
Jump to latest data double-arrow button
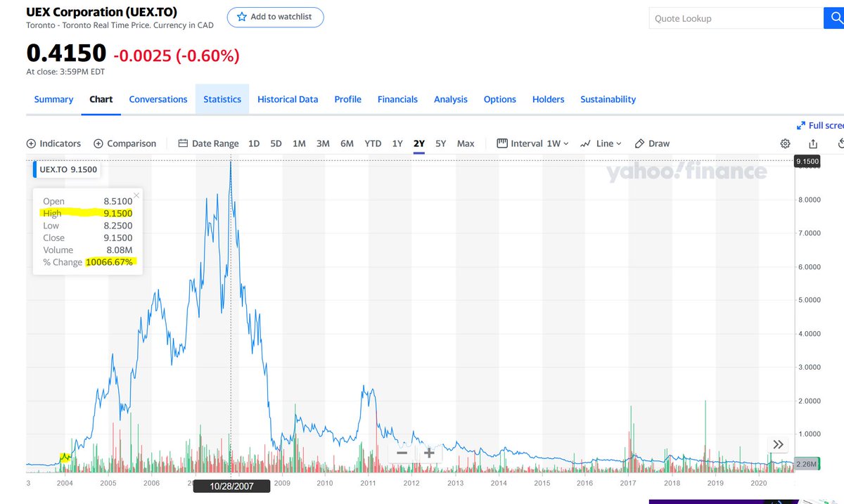pyautogui.click(x=778, y=444)
